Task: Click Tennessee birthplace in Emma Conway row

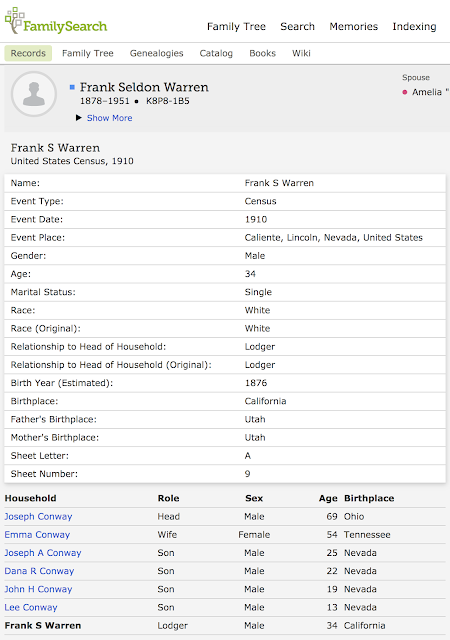Action: coord(367,535)
